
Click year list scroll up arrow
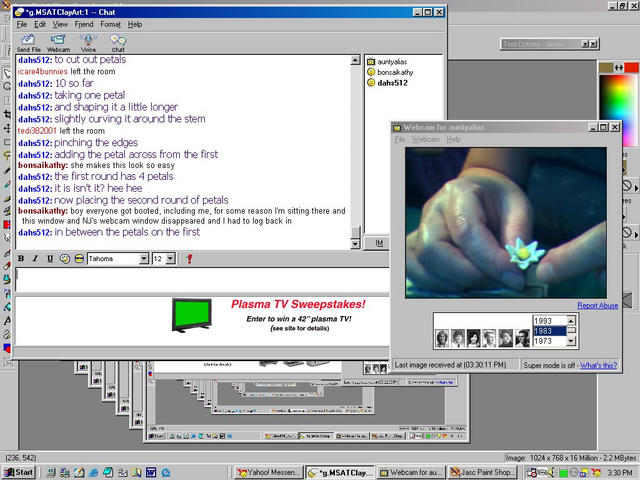coord(571,320)
